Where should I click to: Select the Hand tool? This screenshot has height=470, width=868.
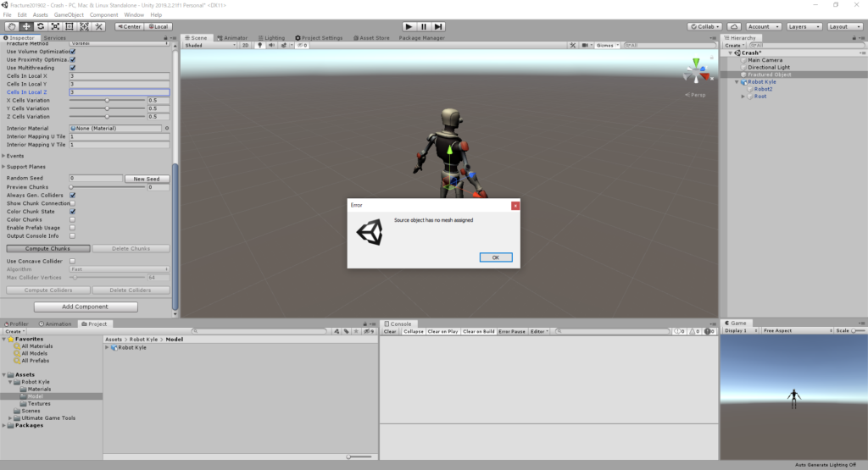click(x=12, y=26)
